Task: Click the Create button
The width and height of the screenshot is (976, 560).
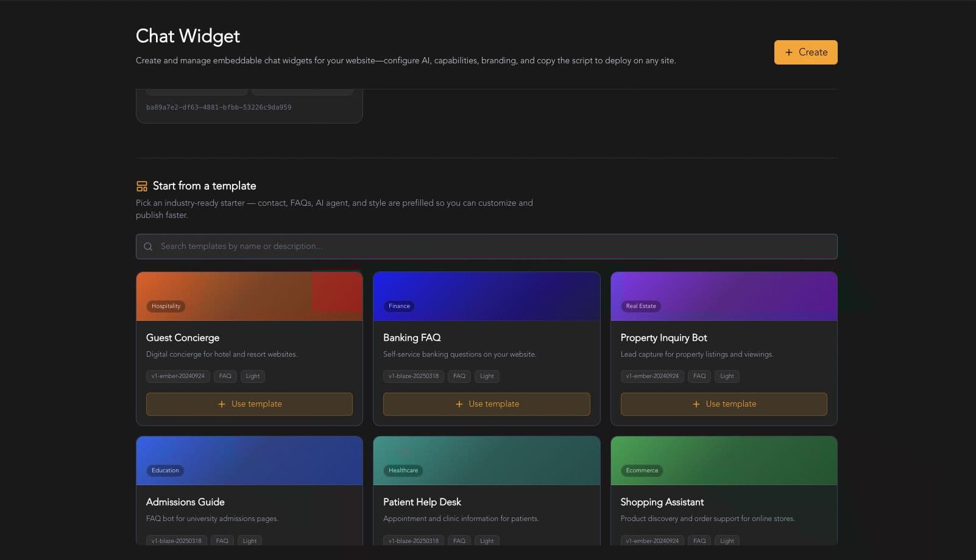Action: tap(805, 52)
